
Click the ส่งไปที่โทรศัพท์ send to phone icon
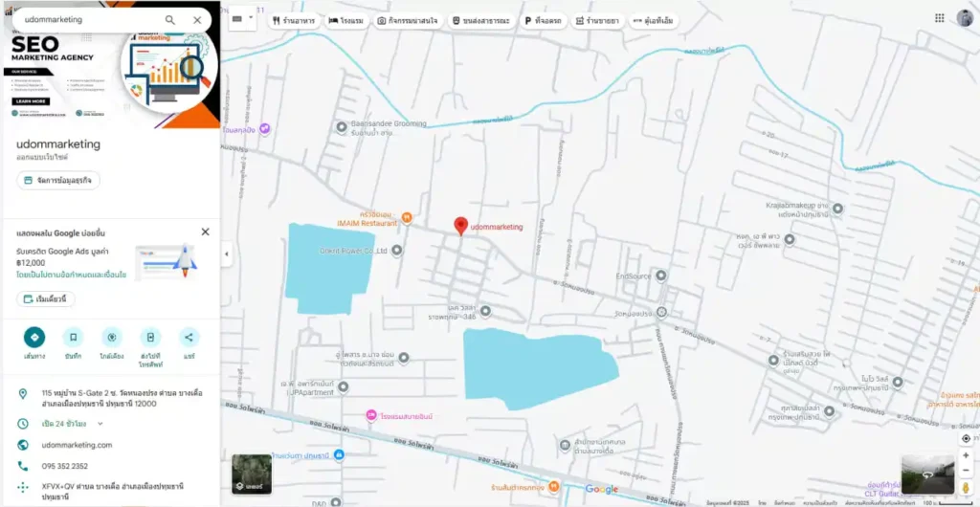150,337
